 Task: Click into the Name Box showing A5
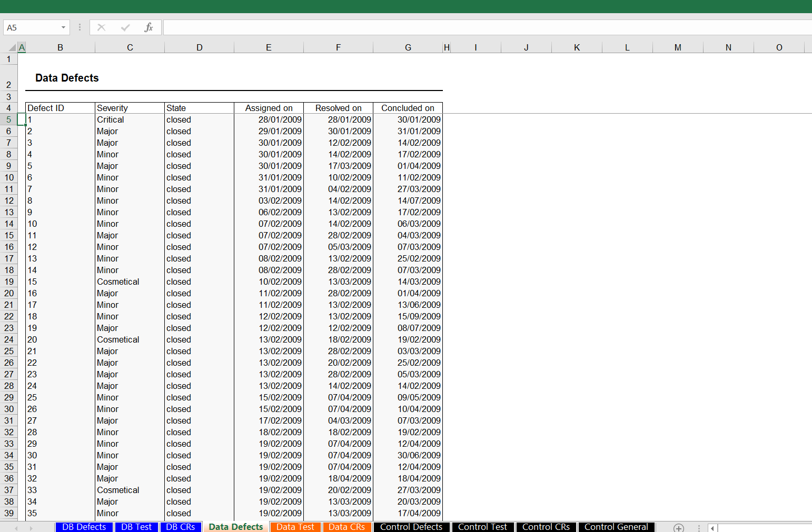tap(32, 27)
